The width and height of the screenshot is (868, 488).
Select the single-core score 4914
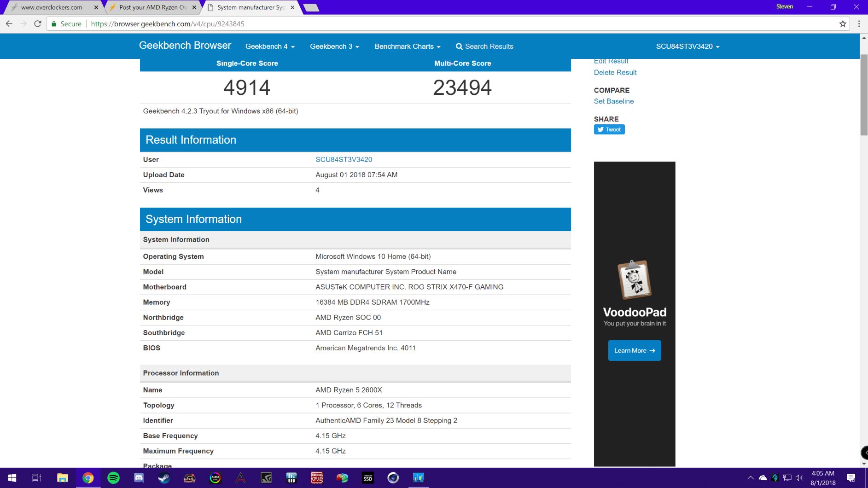click(x=247, y=87)
